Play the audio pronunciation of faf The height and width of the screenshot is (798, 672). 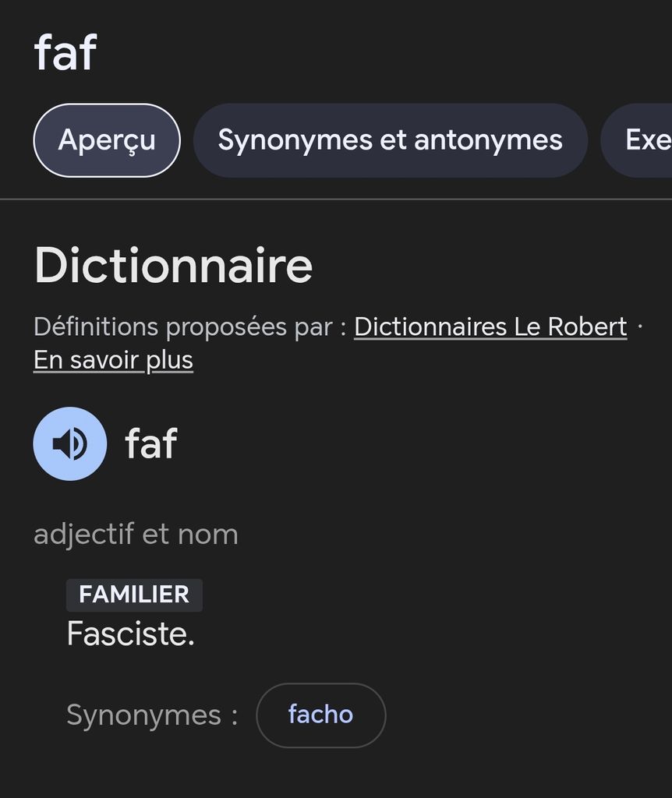tap(70, 443)
